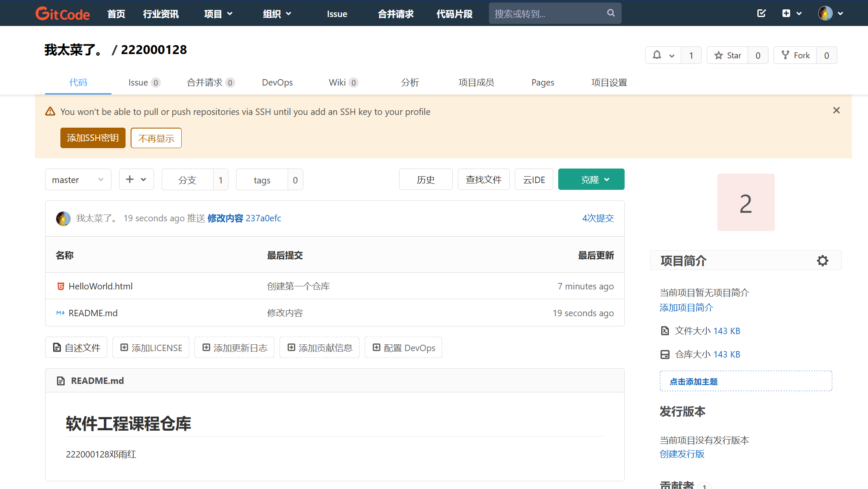
Task: Switch to the Wiki tab
Action: (337, 83)
